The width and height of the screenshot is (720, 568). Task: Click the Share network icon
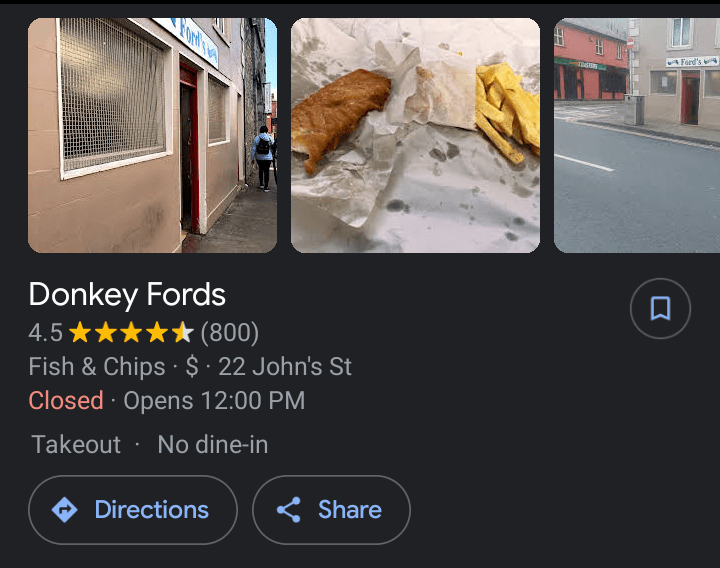[289, 510]
